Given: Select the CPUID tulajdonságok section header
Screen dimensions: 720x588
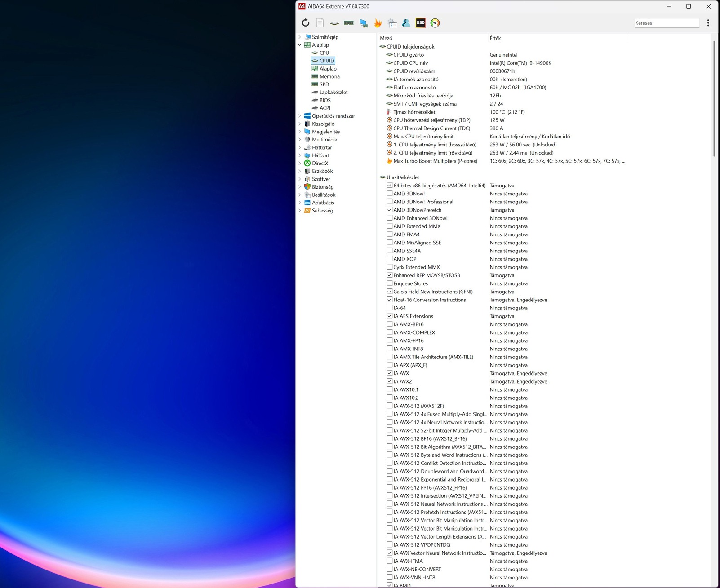Looking at the screenshot, I should (410, 46).
